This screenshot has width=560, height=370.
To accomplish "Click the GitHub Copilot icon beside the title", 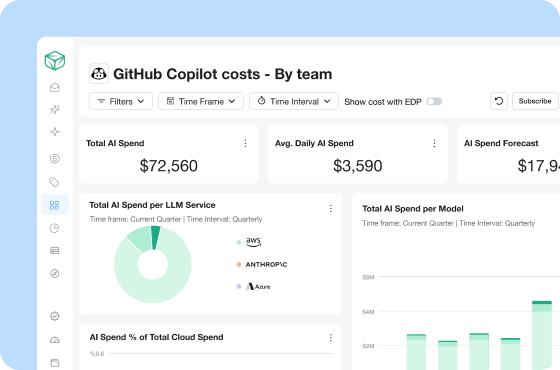I will tap(99, 74).
